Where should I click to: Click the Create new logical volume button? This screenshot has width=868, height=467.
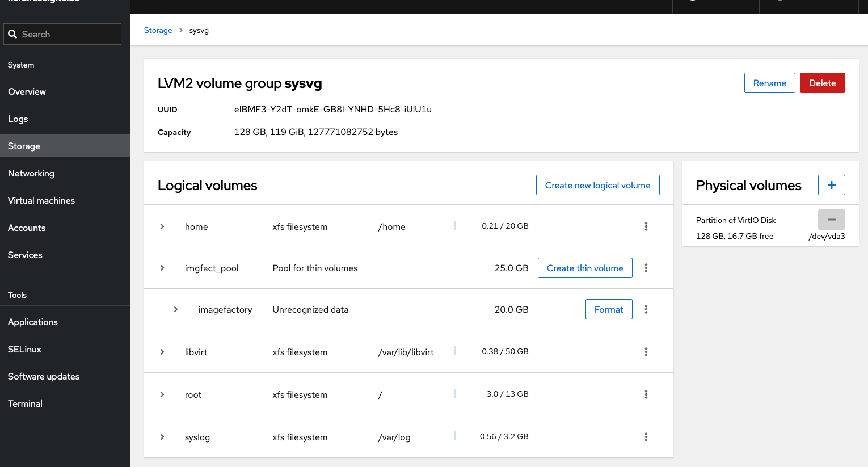pos(597,185)
